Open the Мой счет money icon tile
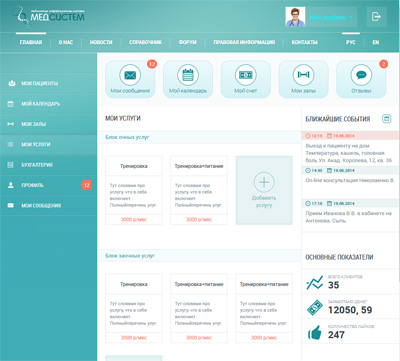The width and height of the screenshot is (400, 361). 246,79
